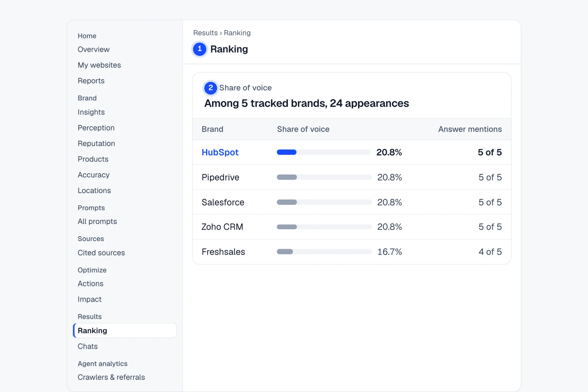Click the Share of voice column header
The image size is (588, 392).
click(x=303, y=129)
